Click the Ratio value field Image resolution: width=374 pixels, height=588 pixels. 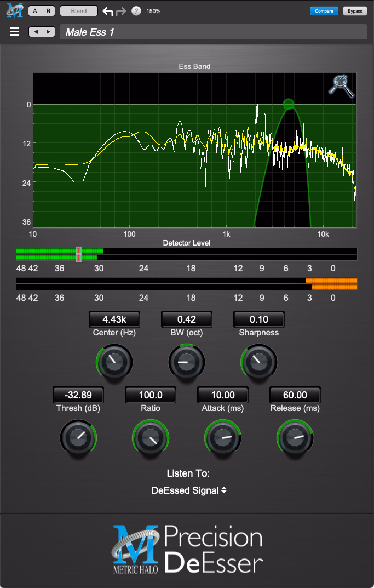pos(151,395)
